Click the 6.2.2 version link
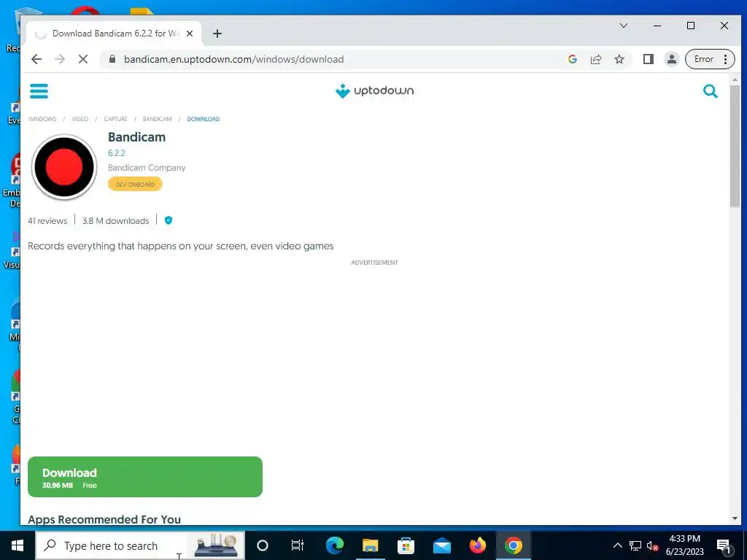 coord(117,153)
